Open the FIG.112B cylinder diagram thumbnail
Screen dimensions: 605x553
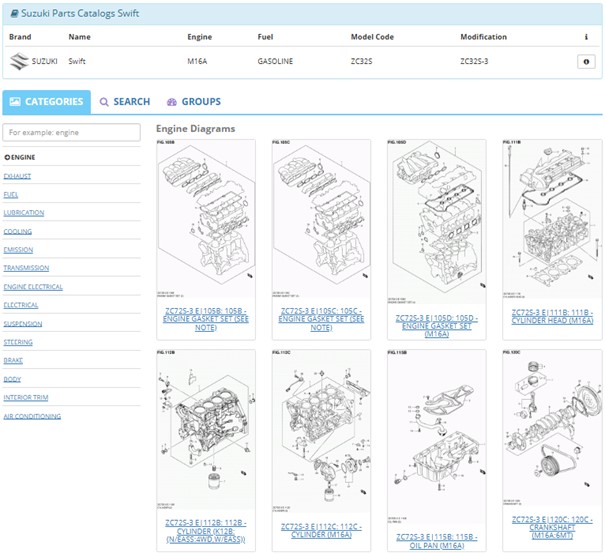(206, 430)
